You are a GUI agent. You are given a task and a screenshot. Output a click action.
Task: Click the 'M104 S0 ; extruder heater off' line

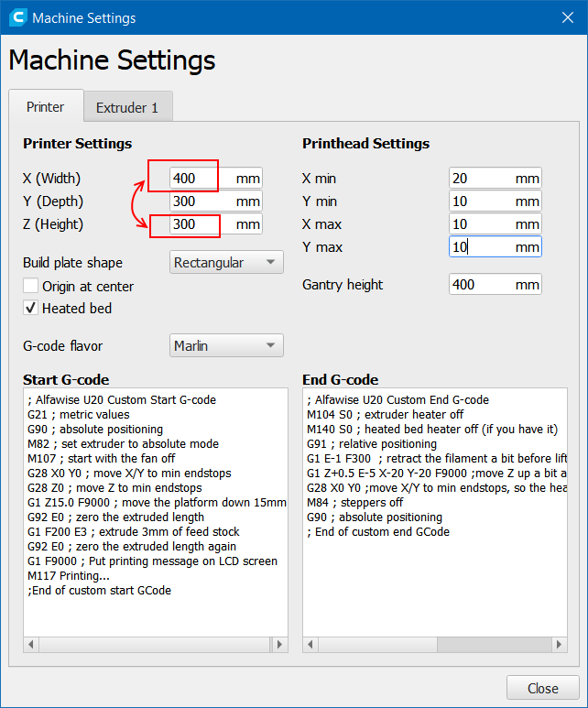pyautogui.click(x=386, y=415)
